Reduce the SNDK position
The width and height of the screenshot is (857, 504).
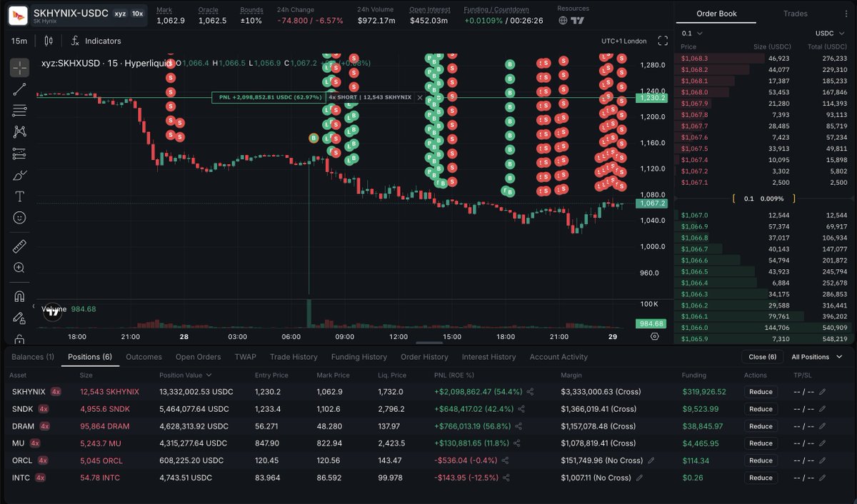point(761,409)
